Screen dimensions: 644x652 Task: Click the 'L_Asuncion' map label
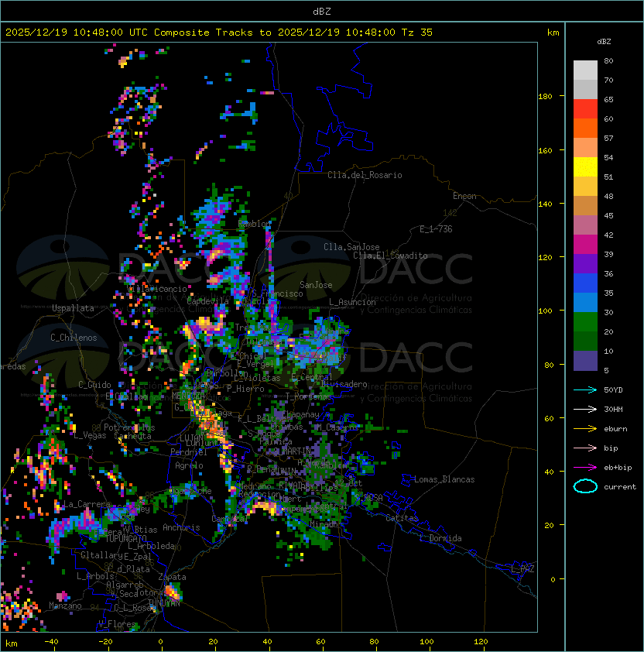point(352,302)
